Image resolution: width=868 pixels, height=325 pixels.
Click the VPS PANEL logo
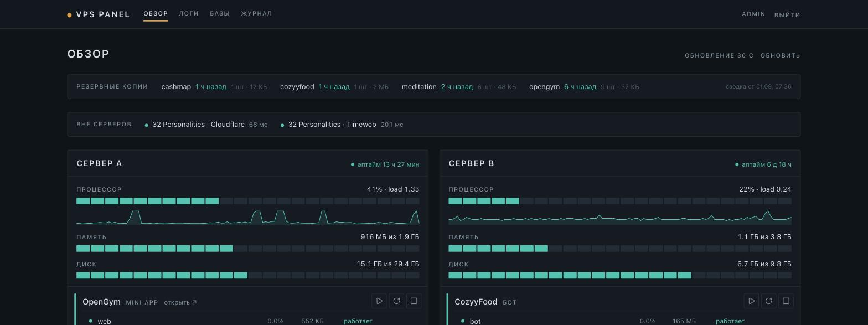click(x=99, y=14)
